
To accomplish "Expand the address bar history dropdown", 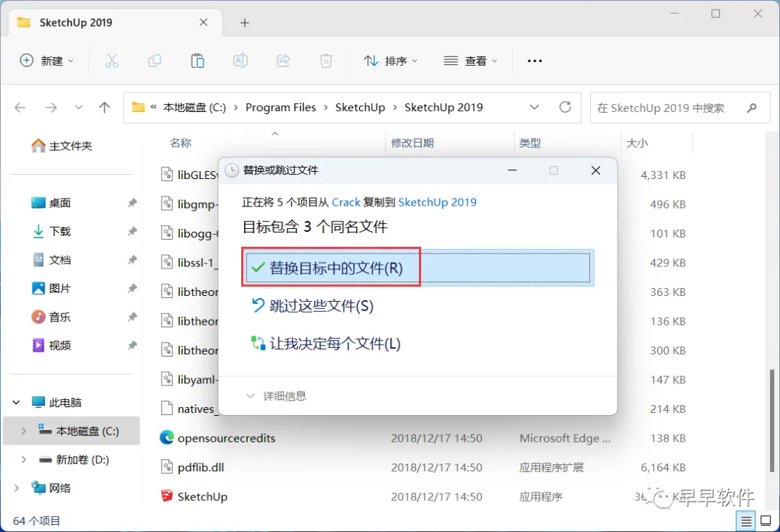I will click(534, 108).
